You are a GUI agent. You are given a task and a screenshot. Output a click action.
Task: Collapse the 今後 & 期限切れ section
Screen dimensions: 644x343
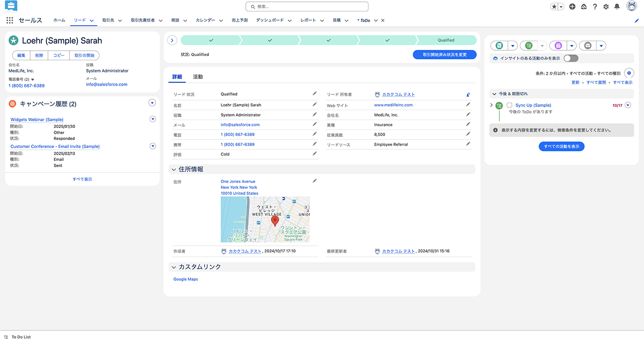[494, 94]
